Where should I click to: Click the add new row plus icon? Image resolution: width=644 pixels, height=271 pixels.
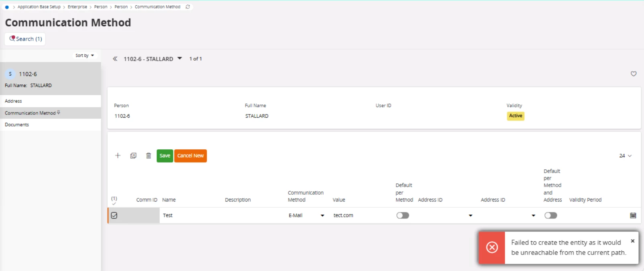[118, 156]
